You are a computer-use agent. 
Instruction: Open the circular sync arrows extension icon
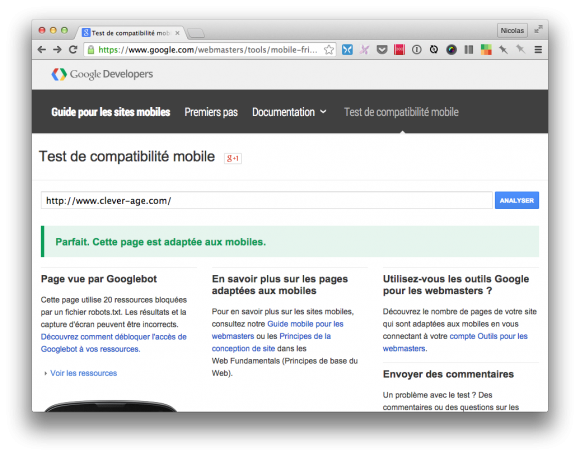434,50
